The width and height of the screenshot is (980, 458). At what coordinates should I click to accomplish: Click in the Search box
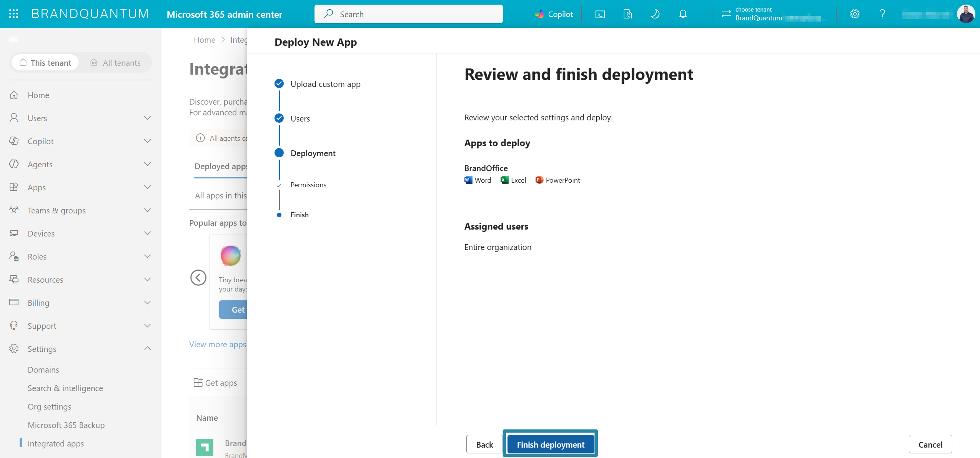(408, 14)
